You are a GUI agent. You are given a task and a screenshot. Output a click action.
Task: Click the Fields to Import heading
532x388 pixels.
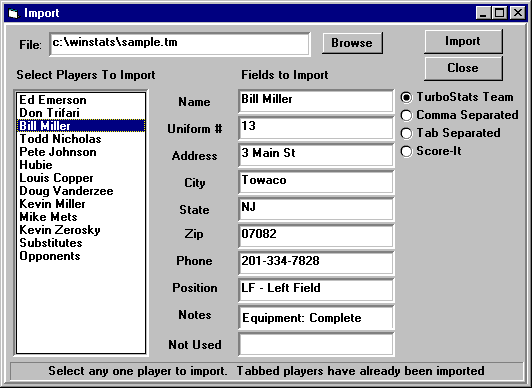pos(285,75)
